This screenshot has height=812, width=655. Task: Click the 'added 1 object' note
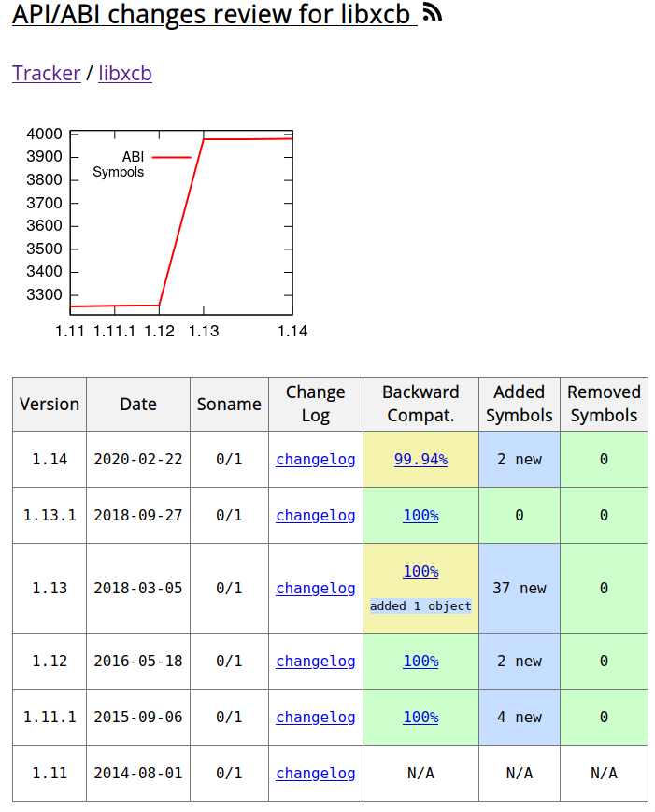point(420,605)
